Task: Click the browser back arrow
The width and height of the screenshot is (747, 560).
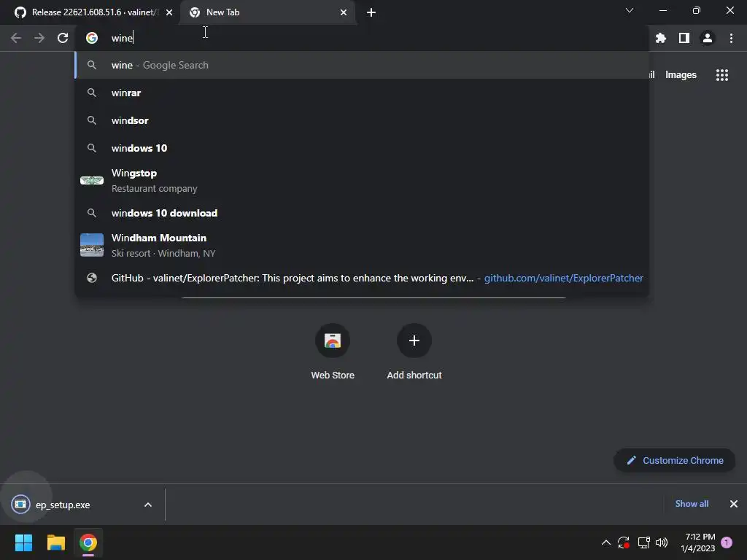Action: pos(16,38)
